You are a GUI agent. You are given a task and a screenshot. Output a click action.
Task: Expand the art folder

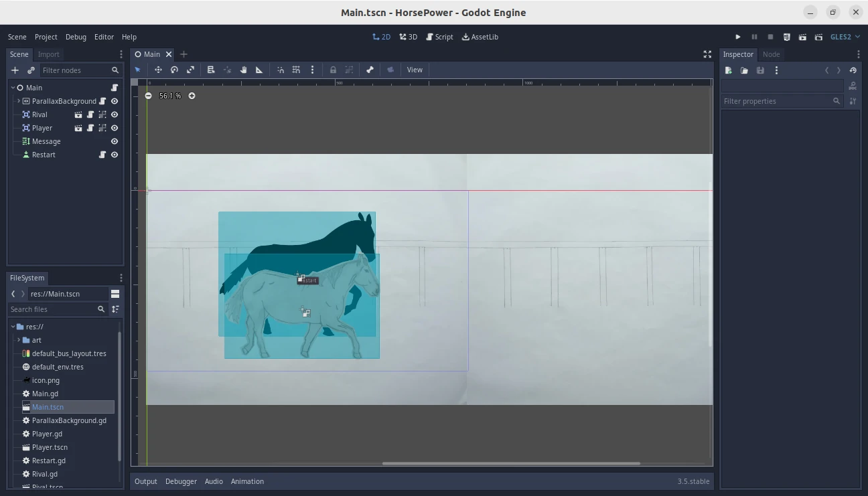click(18, 340)
